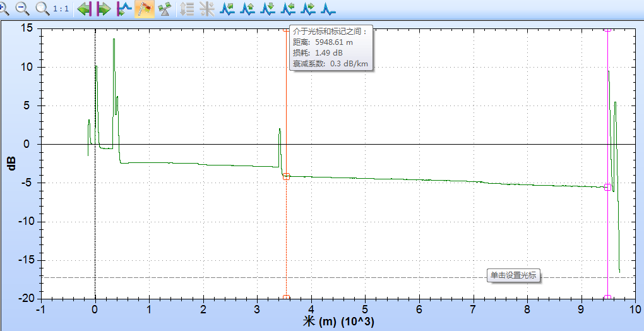Select the orange marker on the trace
This screenshot has width=644, height=331.
pyautogui.click(x=286, y=177)
